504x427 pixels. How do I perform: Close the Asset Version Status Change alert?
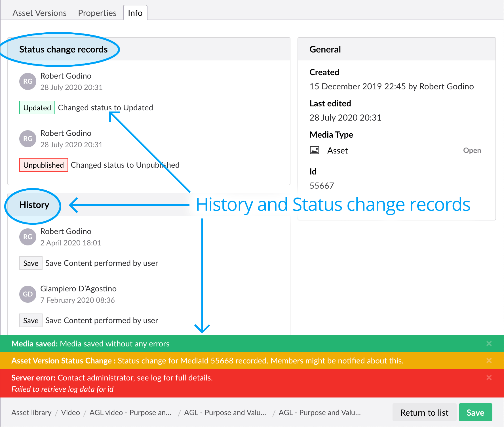click(489, 361)
